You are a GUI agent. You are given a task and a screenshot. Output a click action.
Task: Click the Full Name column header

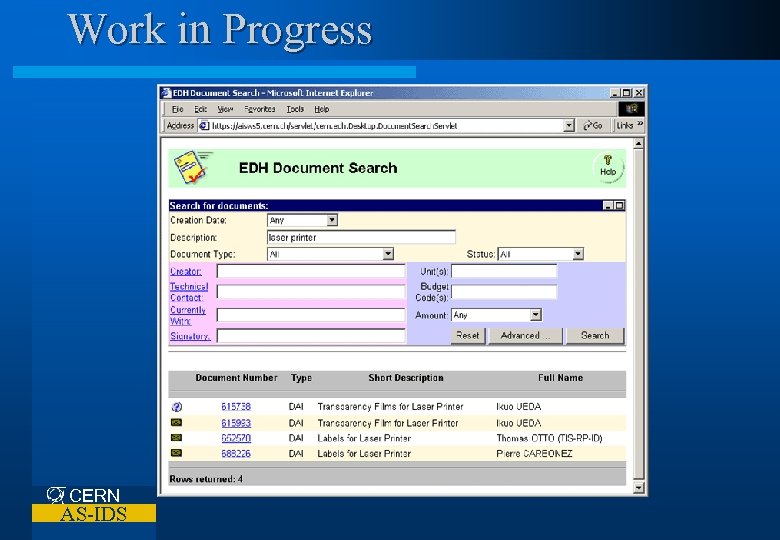(x=561, y=378)
